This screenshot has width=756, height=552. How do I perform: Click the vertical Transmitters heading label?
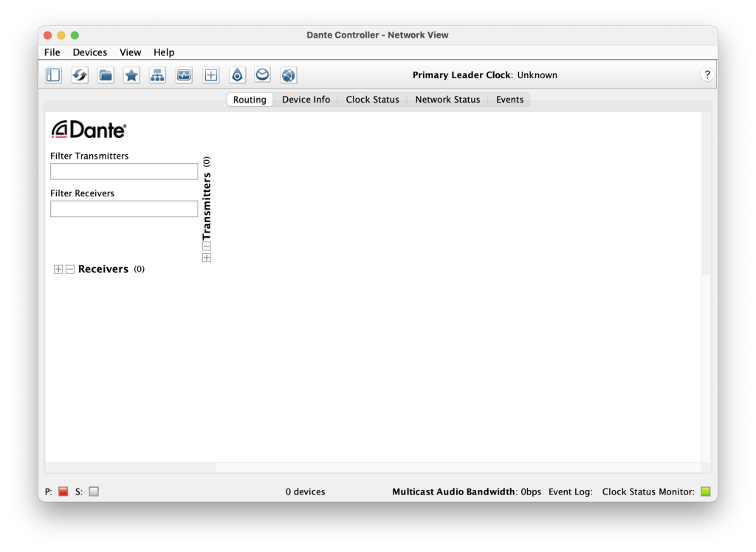coord(207,206)
